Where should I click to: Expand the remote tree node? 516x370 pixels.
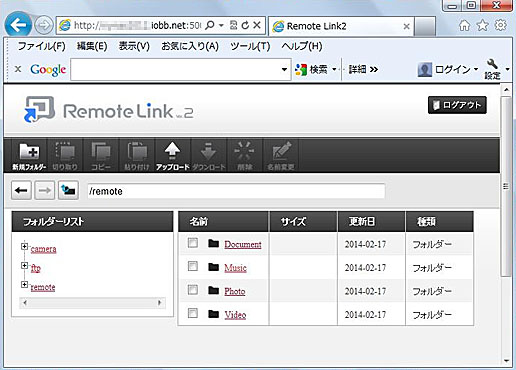pos(24,284)
